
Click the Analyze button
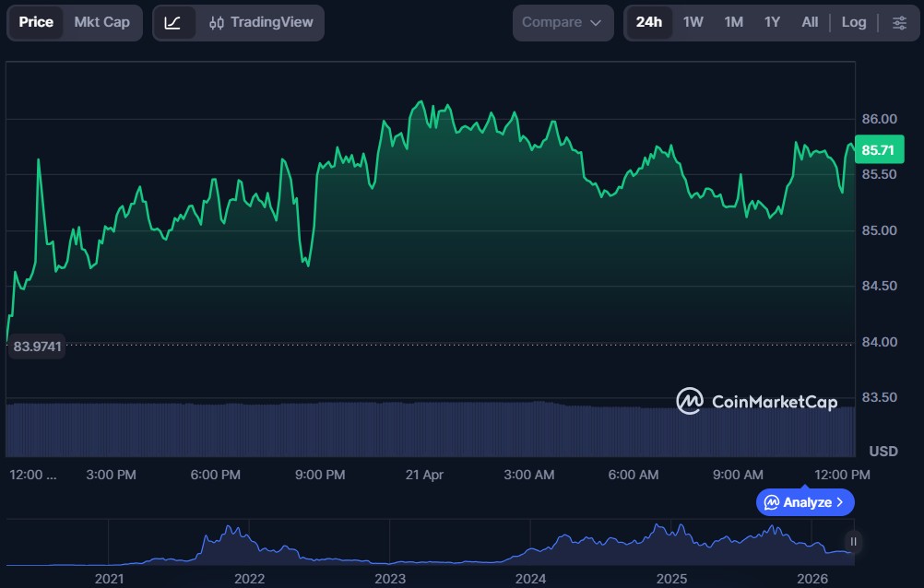(x=805, y=502)
